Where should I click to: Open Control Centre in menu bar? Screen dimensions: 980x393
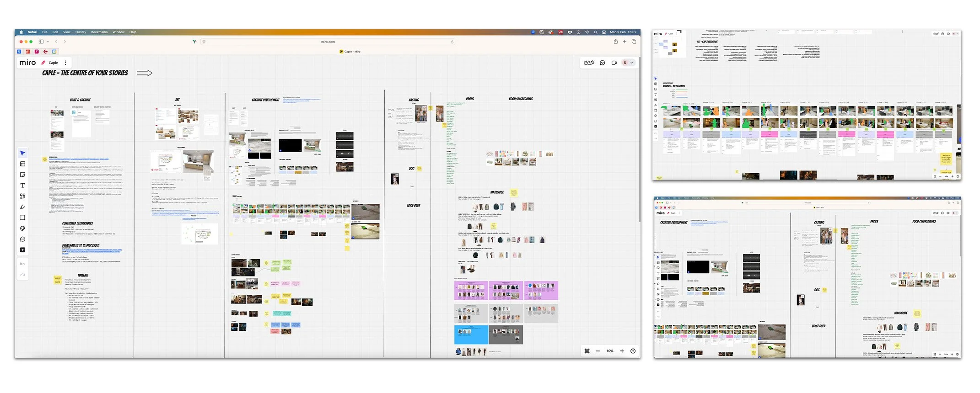(604, 32)
